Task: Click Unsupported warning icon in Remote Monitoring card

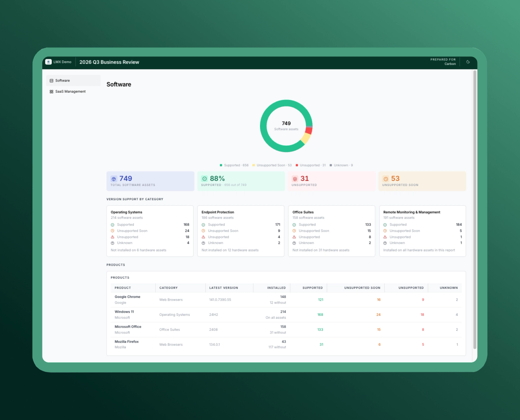Action: click(385, 237)
